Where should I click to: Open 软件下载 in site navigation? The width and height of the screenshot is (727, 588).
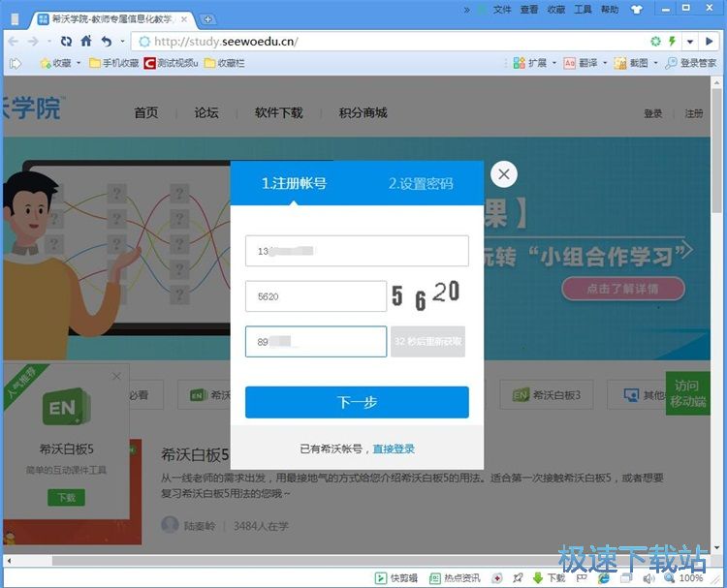(x=278, y=112)
